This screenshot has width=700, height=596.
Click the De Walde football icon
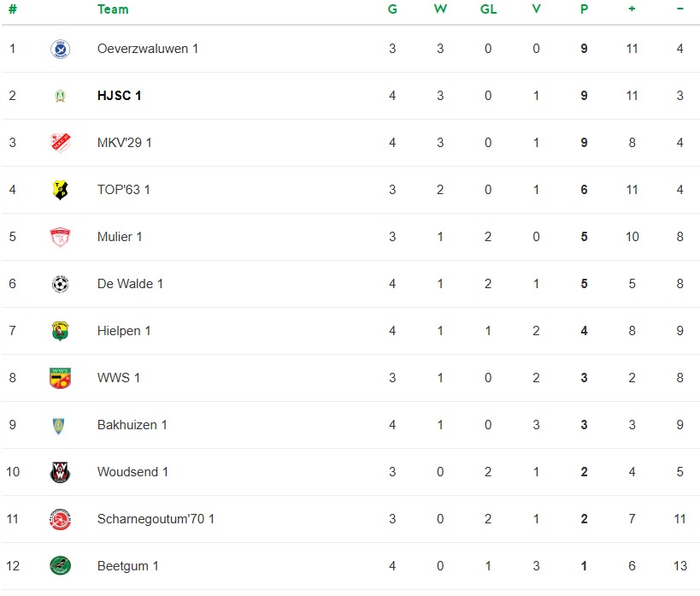click(60, 284)
